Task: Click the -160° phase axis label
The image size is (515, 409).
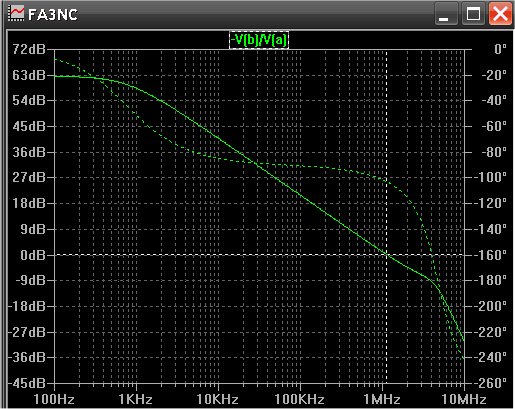Action: click(491, 255)
